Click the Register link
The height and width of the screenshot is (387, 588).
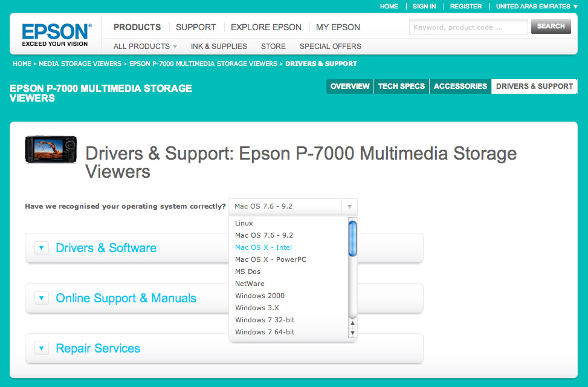tap(466, 7)
